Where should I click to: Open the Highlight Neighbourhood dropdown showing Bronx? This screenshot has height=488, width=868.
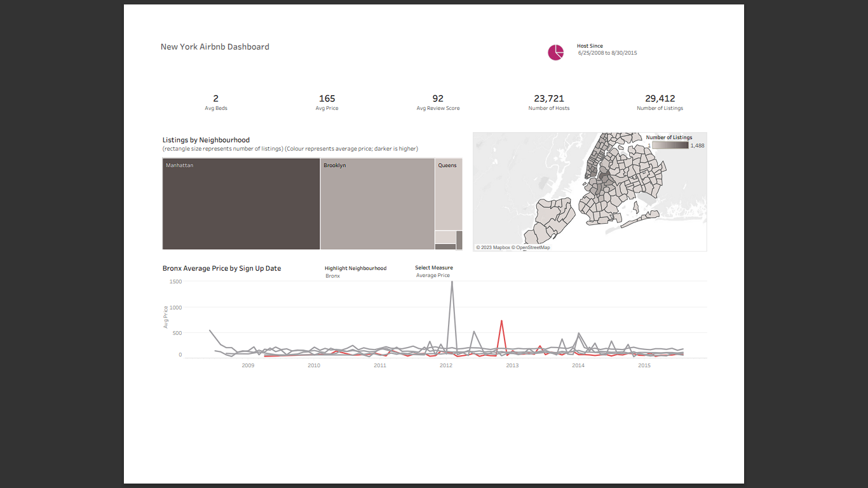point(333,276)
